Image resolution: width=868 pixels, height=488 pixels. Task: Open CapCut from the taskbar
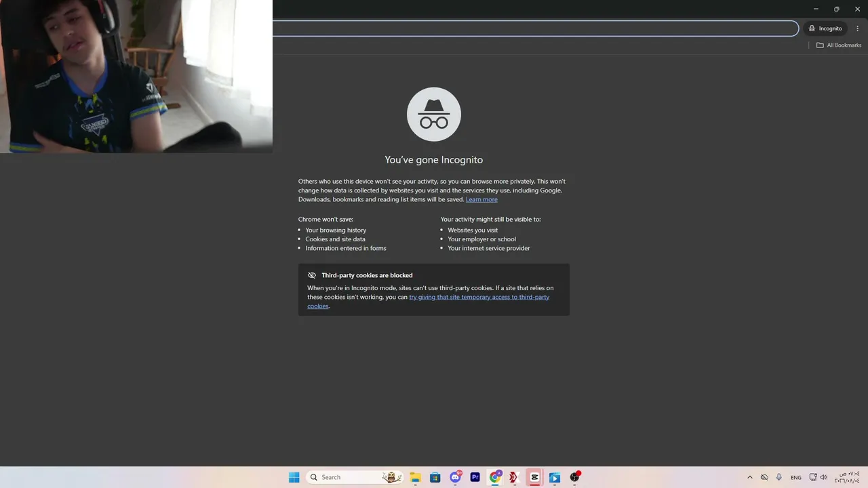(x=534, y=477)
